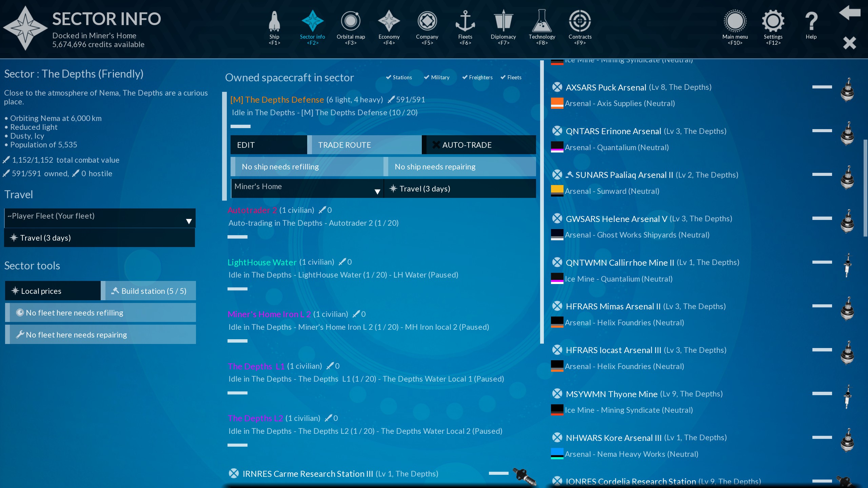
Task: Expand the Autotrader 2 fleet entry
Action: pyautogui.click(x=253, y=210)
